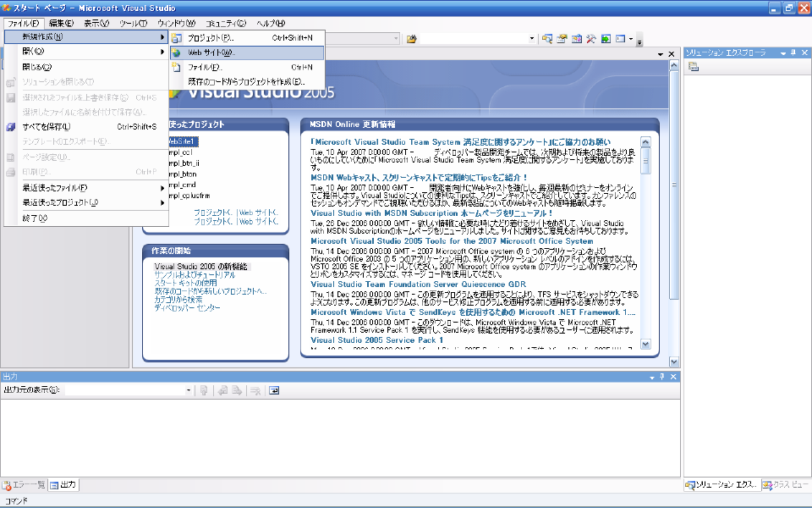Open the active files dropdown on document tab bar

coord(661,54)
